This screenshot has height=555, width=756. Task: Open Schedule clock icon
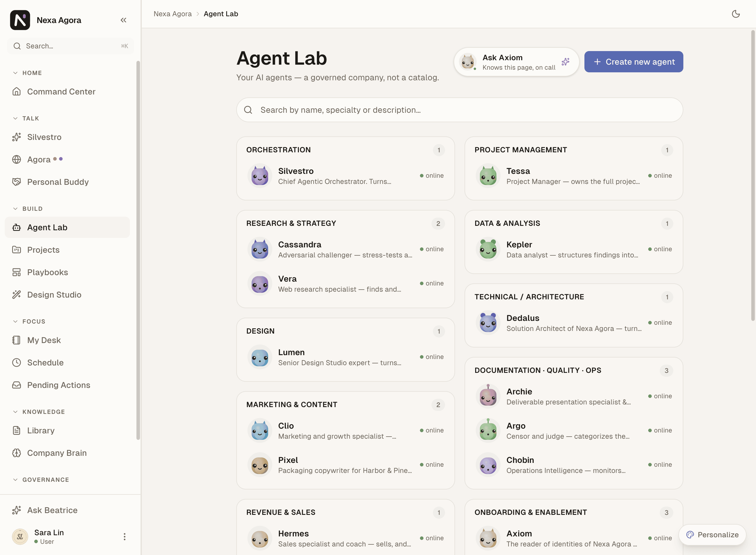click(17, 363)
